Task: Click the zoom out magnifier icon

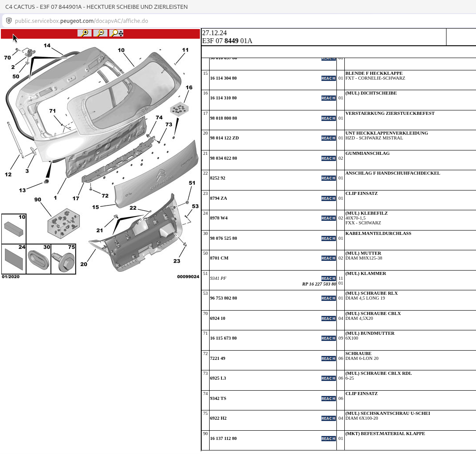Action: 100,33
